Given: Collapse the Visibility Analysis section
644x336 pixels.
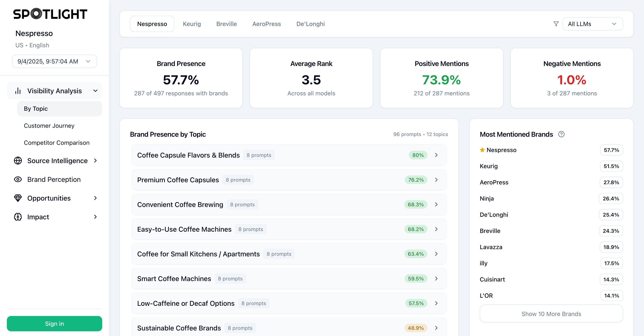Looking at the screenshot, I should point(95,91).
